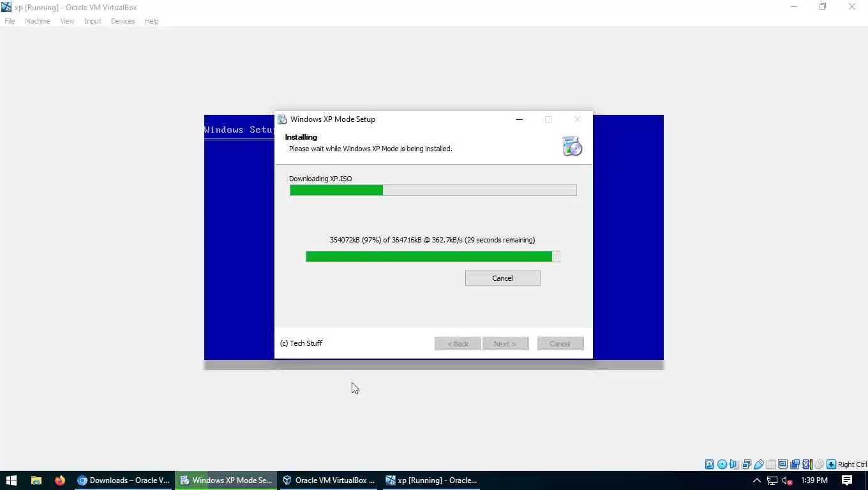Image resolution: width=868 pixels, height=490 pixels.
Task: Click the keyboard capture arrow indicator
Action: click(831, 464)
